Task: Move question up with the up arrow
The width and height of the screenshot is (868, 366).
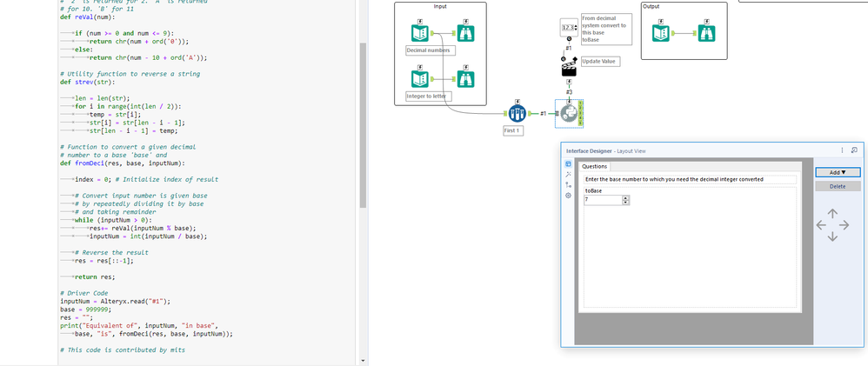Action: pyautogui.click(x=832, y=213)
